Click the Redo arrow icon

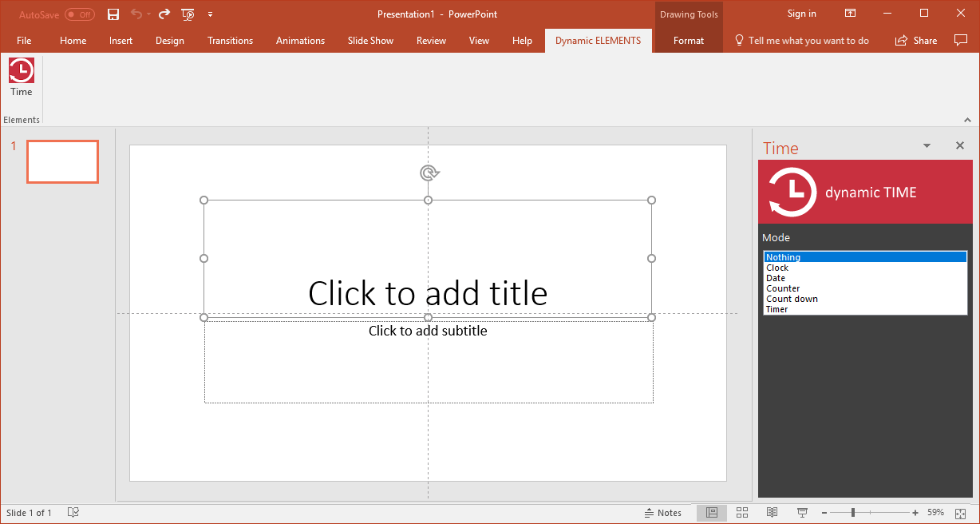click(164, 14)
